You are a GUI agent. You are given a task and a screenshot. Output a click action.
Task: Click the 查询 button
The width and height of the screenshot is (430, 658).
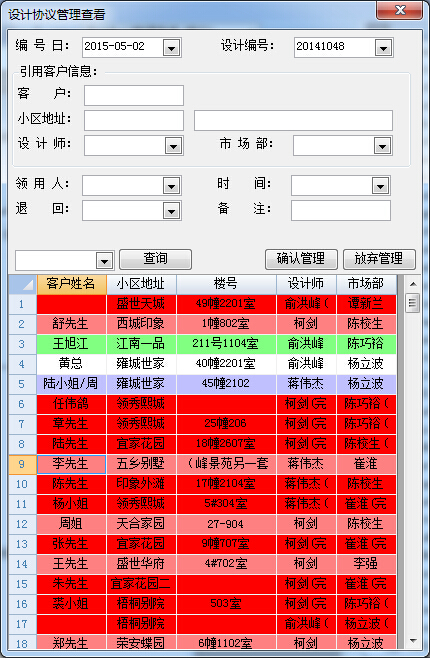pos(155,259)
